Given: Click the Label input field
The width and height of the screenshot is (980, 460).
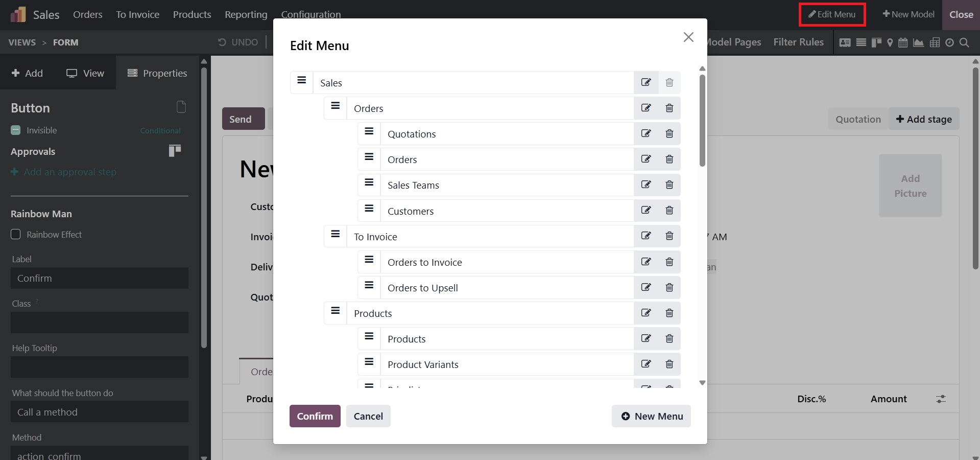Looking at the screenshot, I should (x=99, y=279).
